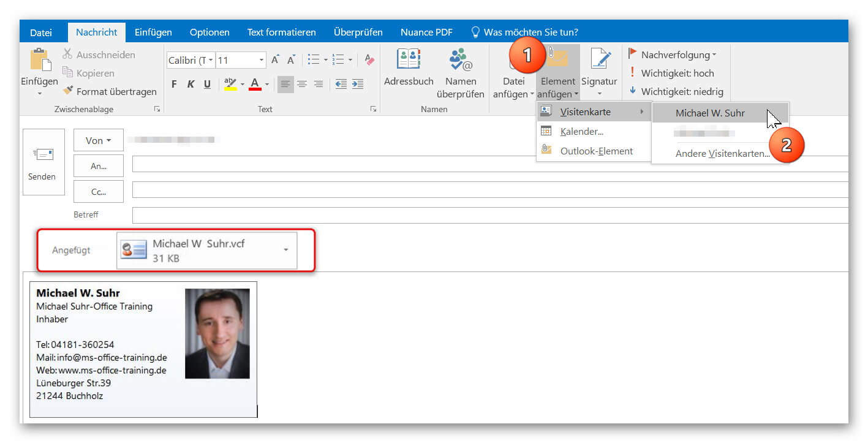Open the Nuance PDF tab
Viewport: 868px width, 443px height.
426,32
